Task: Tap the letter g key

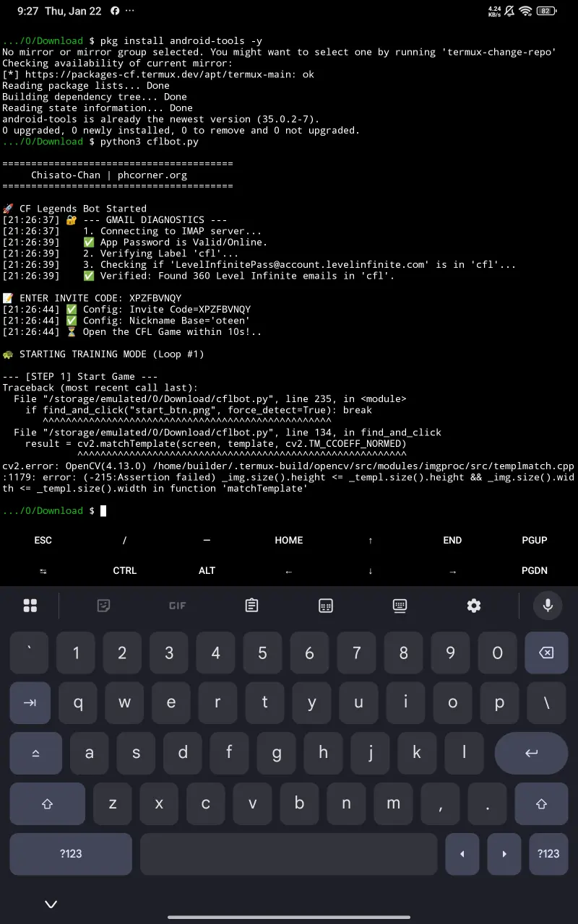Action: click(277, 753)
